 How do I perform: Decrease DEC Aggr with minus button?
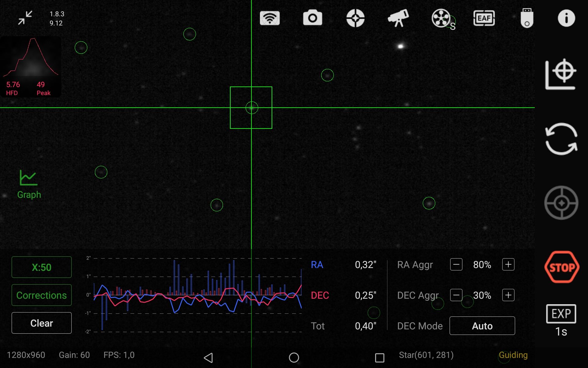point(456,295)
